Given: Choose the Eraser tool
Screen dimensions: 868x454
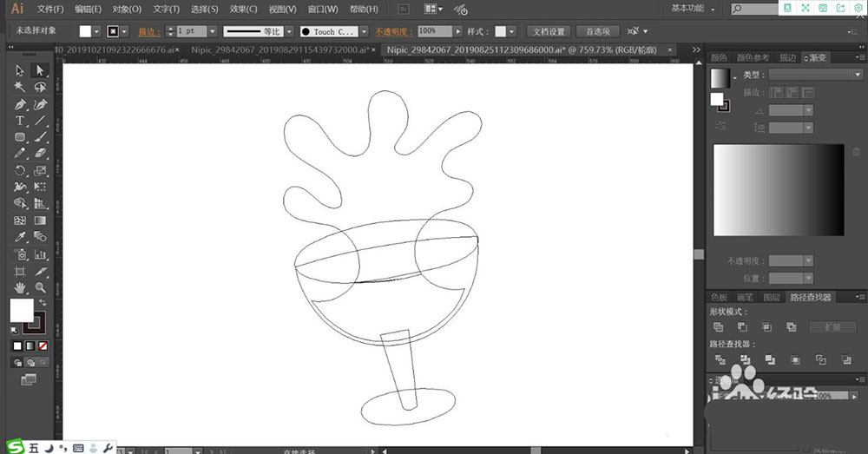Looking at the screenshot, I should [40, 154].
